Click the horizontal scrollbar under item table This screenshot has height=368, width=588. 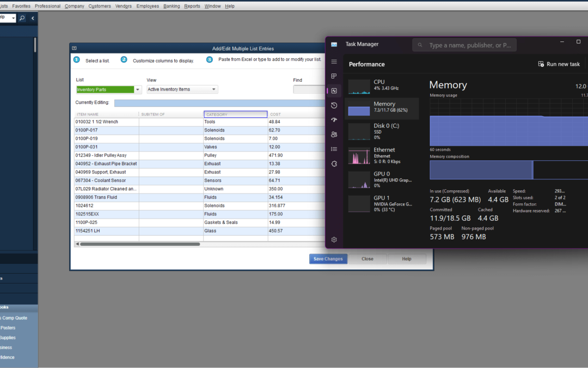point(140,244)
